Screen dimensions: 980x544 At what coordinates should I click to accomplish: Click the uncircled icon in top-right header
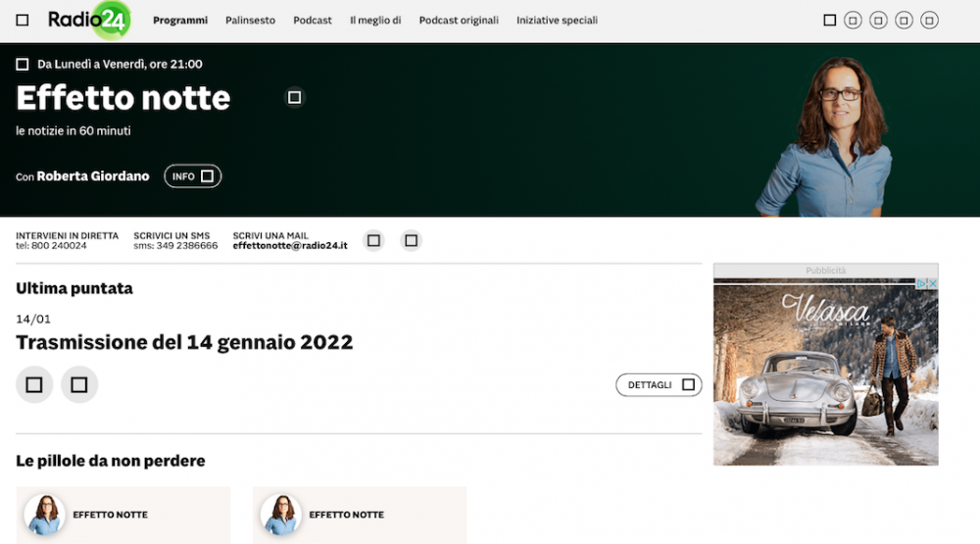[830, 20]
